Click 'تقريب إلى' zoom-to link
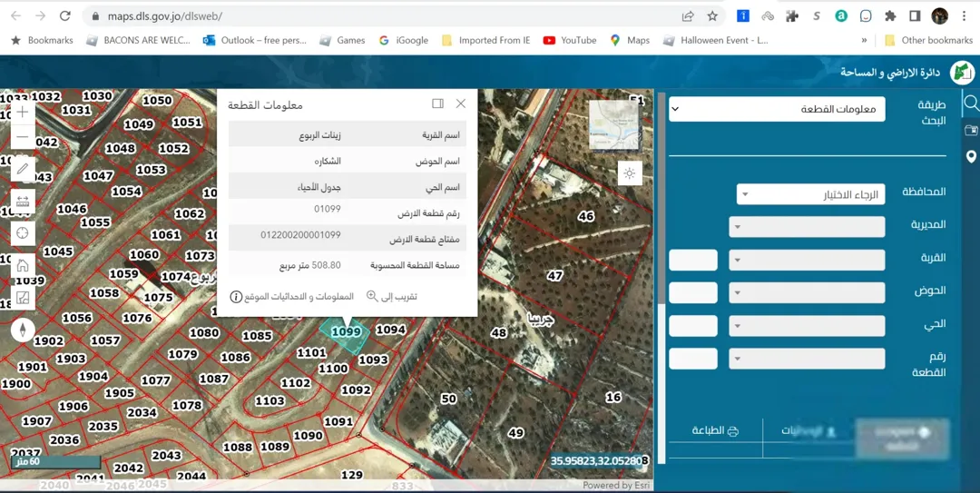Screen dimensions: 980x493 (392, 297)
